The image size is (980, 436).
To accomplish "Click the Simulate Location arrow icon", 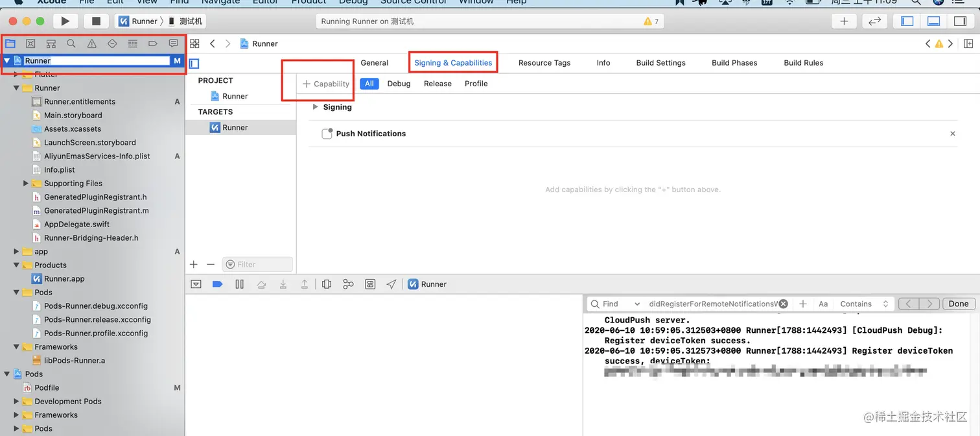I will click(x=391, y=284).
